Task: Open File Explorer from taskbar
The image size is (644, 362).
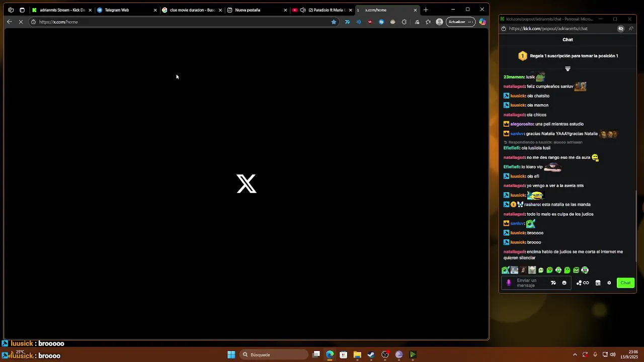Action: [357, 355]
